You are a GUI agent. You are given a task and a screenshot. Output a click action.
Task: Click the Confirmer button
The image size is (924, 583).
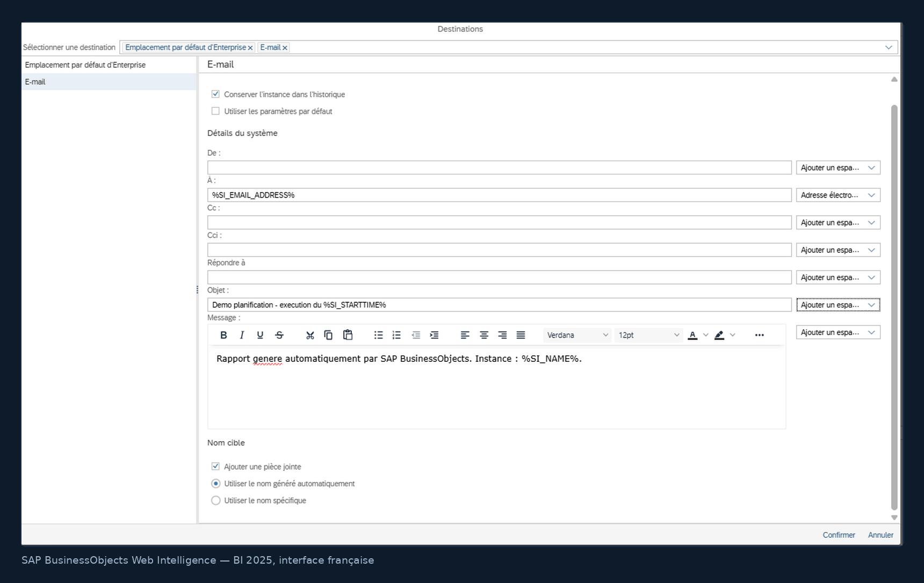click(x=839, y=535)
